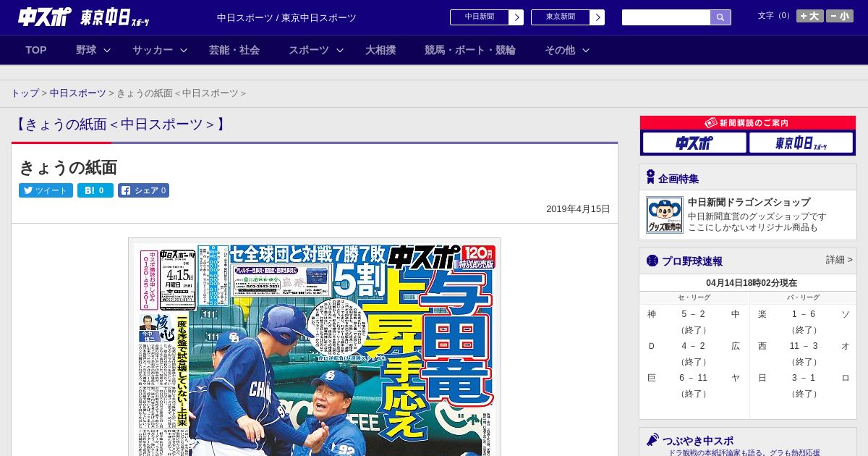Open the 中日新聞 link arrow
Viewport: 868px width, 456px height.
(x=516, y=17)
